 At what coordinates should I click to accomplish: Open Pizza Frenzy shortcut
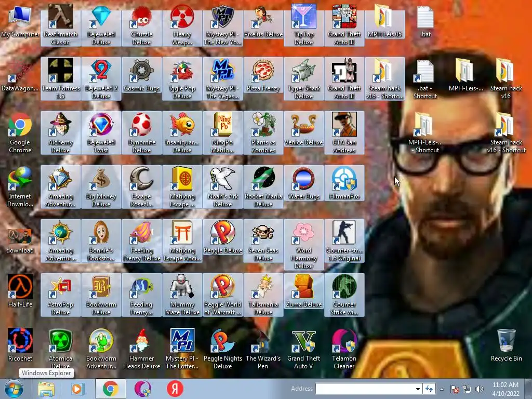pyautogui.click(x=263, y=75)
